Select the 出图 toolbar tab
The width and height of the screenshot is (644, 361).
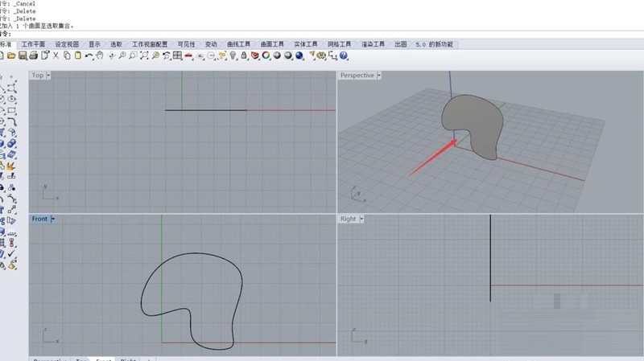pyautogui.click(x=400, y=44)
